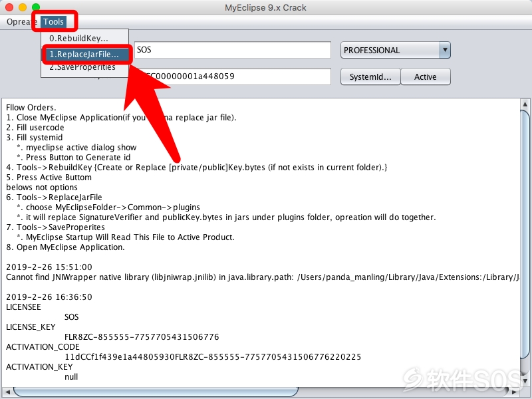
Task: Click vertical scrollbar down arrow
Action: (x=525, y=381)
